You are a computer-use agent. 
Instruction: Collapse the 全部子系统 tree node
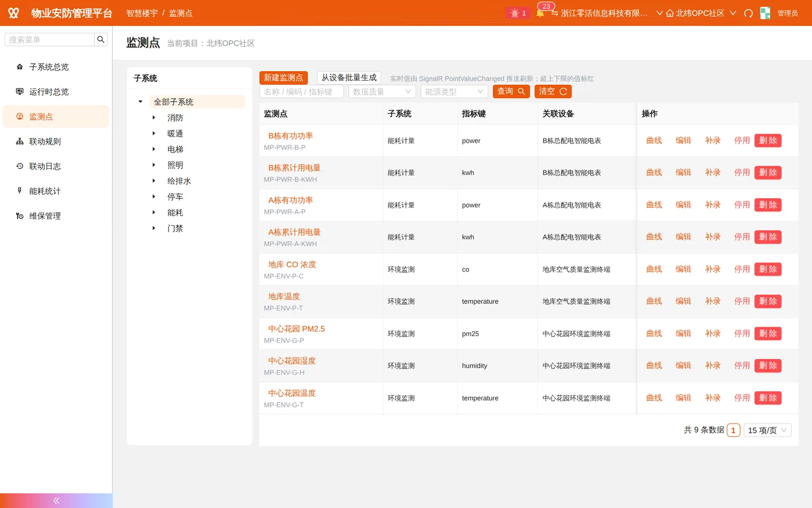140,102
